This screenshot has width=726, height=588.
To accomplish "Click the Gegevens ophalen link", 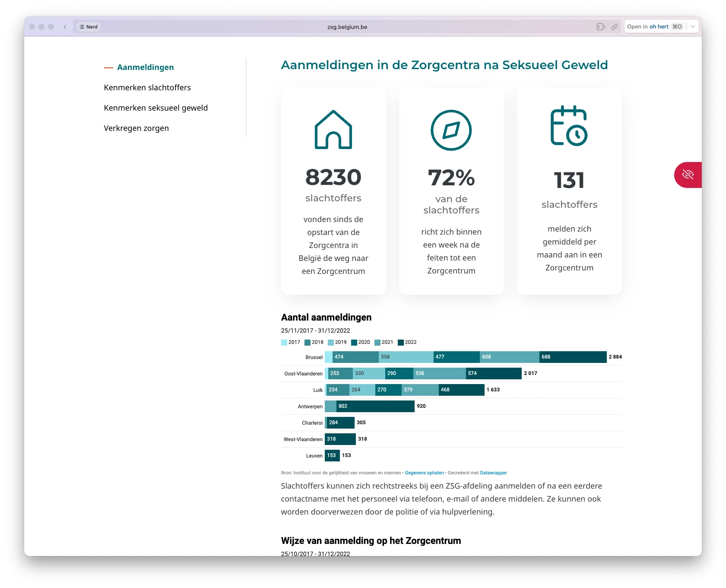I will click(x=424, y=473).
